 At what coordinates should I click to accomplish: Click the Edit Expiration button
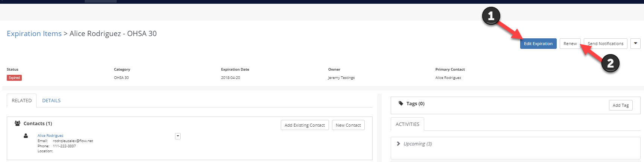click(x=538, y=44)
